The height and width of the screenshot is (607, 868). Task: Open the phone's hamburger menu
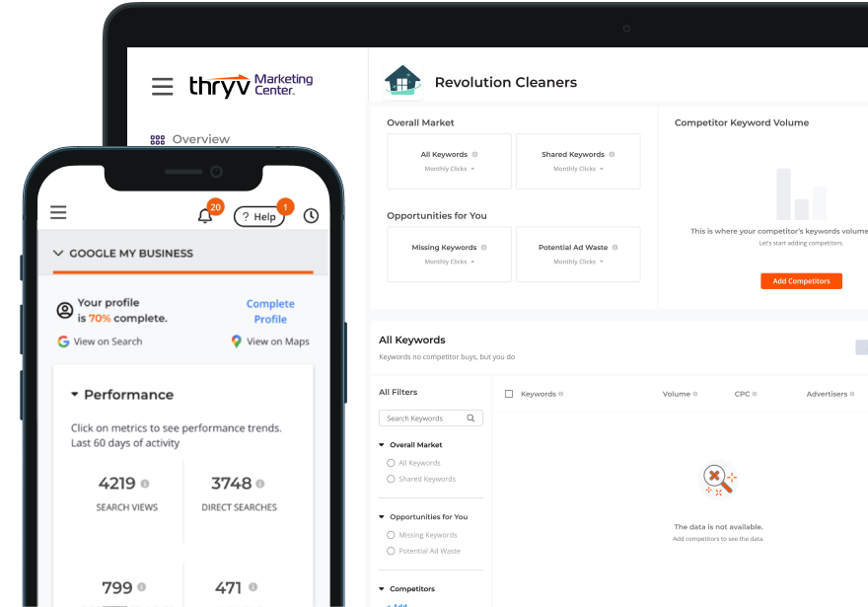(x=58, y=212)
